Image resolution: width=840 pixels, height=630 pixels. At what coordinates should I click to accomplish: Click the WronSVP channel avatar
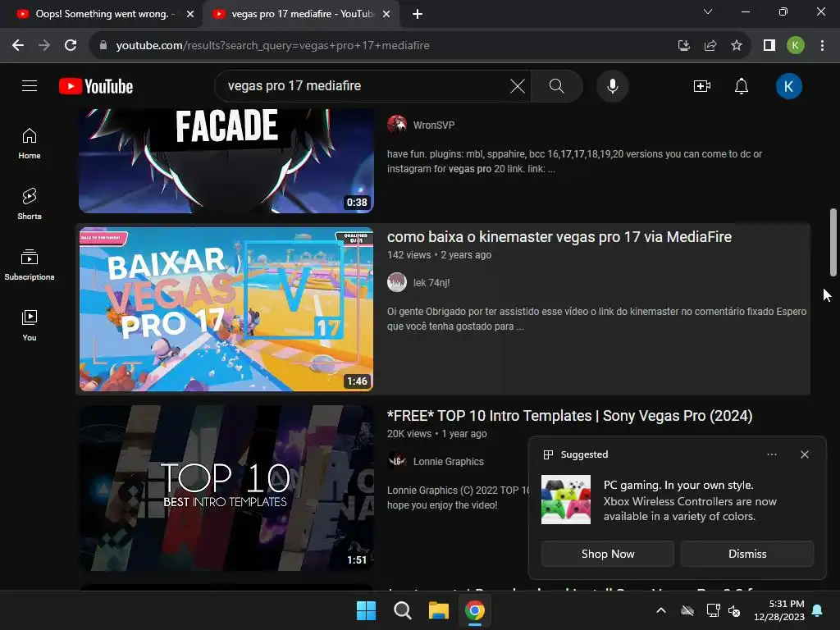pyautogui.click(x=397, y=125)
